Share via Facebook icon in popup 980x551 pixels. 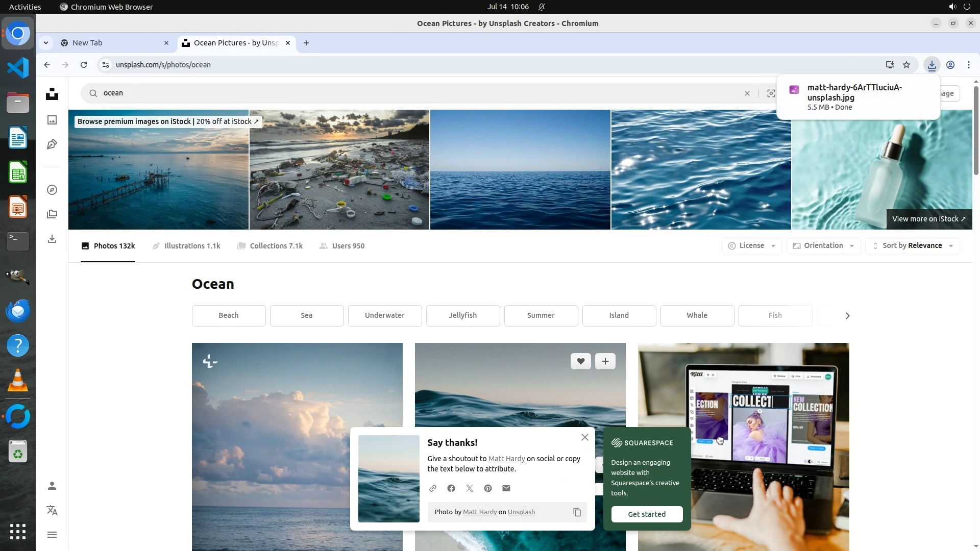pyautogui.click(x=451, y=488)
